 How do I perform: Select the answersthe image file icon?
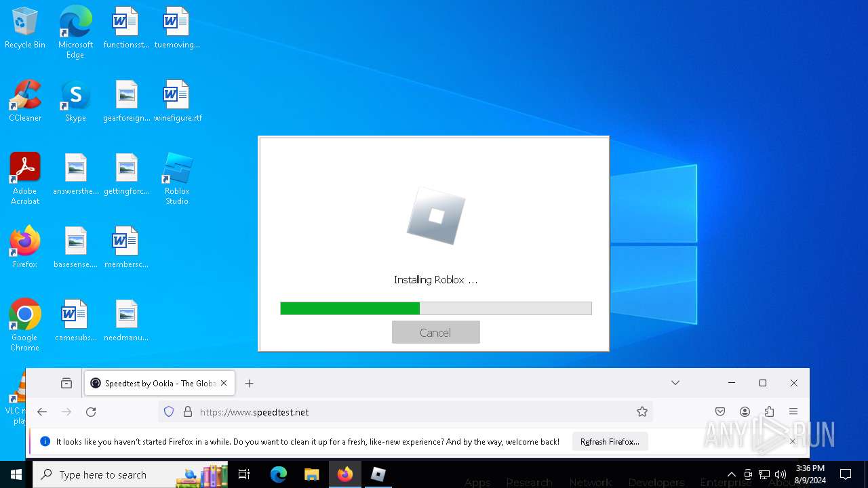(x=76, y=174)
